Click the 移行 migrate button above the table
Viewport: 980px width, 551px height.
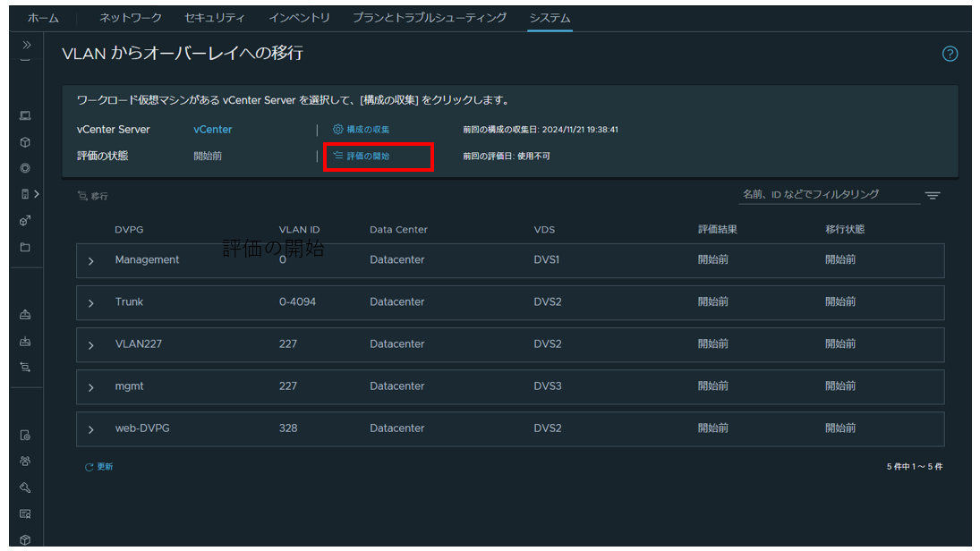point(92,196)
